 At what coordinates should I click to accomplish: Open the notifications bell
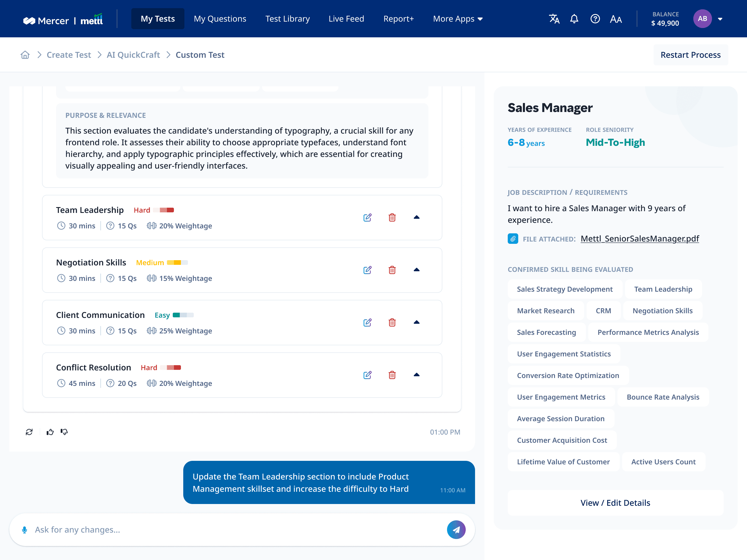574,19
